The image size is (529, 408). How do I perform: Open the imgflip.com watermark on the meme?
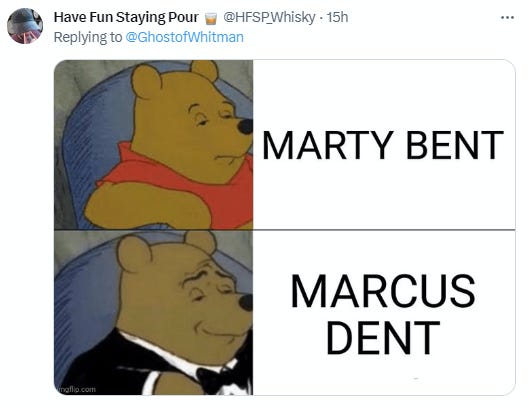[x=76, y=389]
